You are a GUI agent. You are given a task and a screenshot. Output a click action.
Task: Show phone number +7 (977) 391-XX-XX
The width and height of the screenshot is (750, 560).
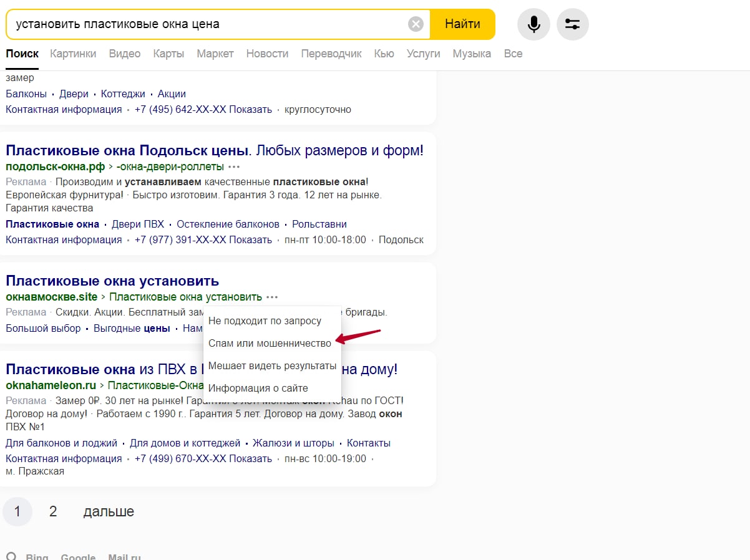203,240
